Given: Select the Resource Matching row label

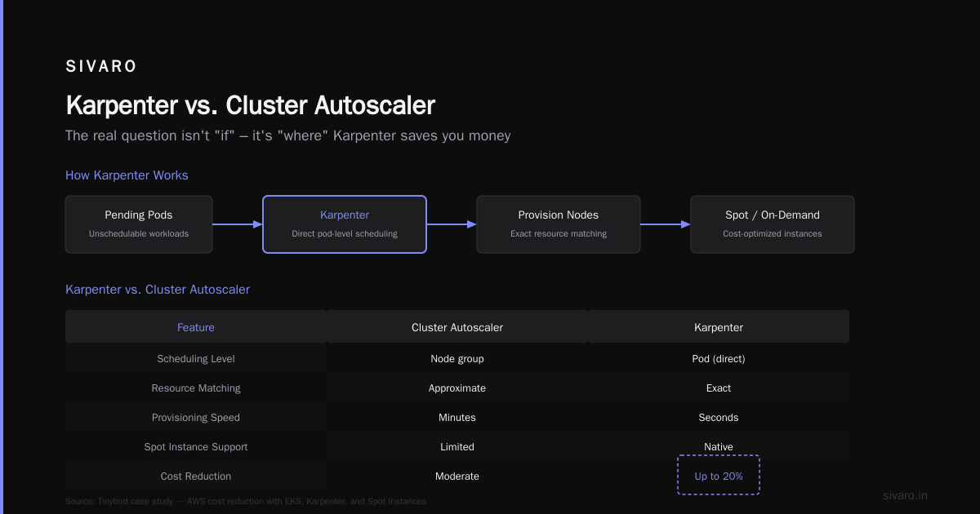Looking at the screenshot, I should pyautogui.click(x=196, y=388).
